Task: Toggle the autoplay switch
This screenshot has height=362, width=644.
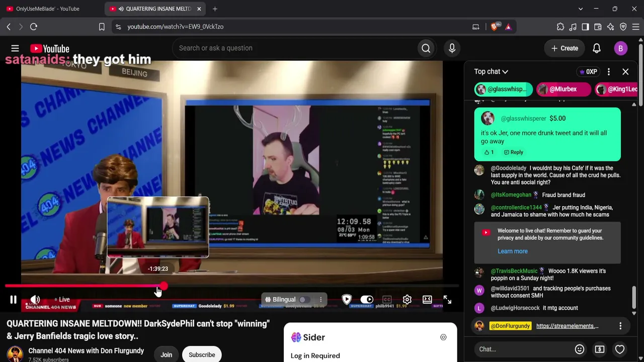Action: pyautogui.click(x=367, y=300)
